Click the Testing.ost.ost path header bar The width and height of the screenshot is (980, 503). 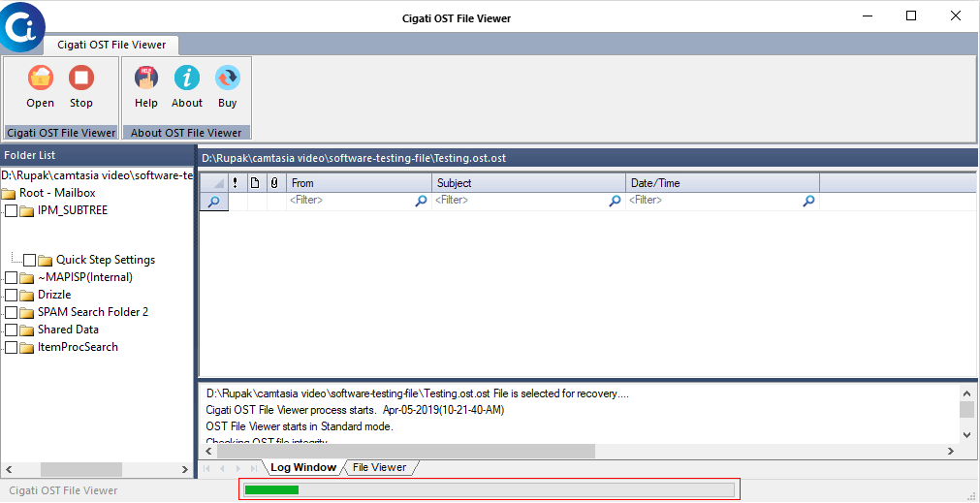tap(587, 158)
